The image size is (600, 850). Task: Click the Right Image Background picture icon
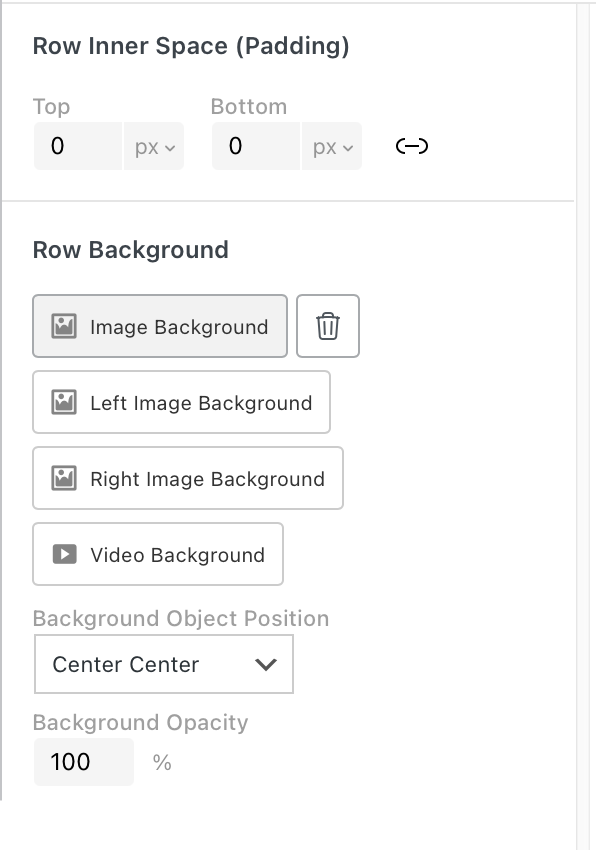pos(64,478)
